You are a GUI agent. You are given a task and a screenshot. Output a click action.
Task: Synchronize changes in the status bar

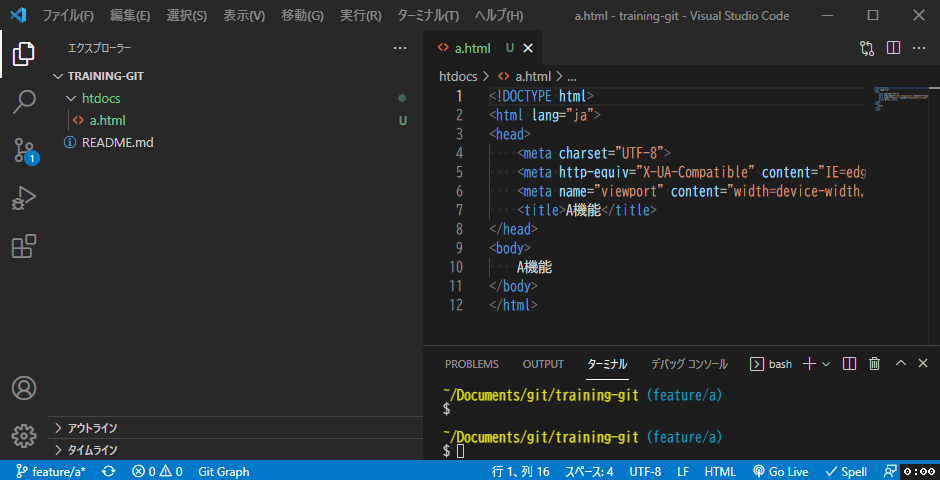tap(109, 472)
